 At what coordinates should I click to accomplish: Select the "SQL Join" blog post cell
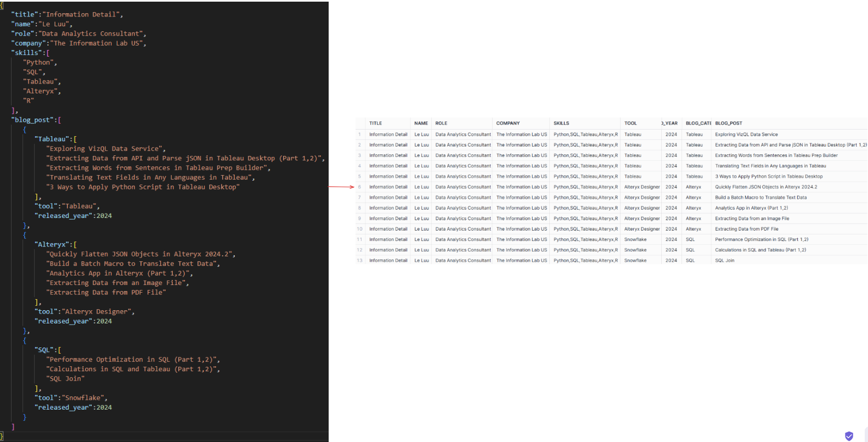click(x=724, y=261)
